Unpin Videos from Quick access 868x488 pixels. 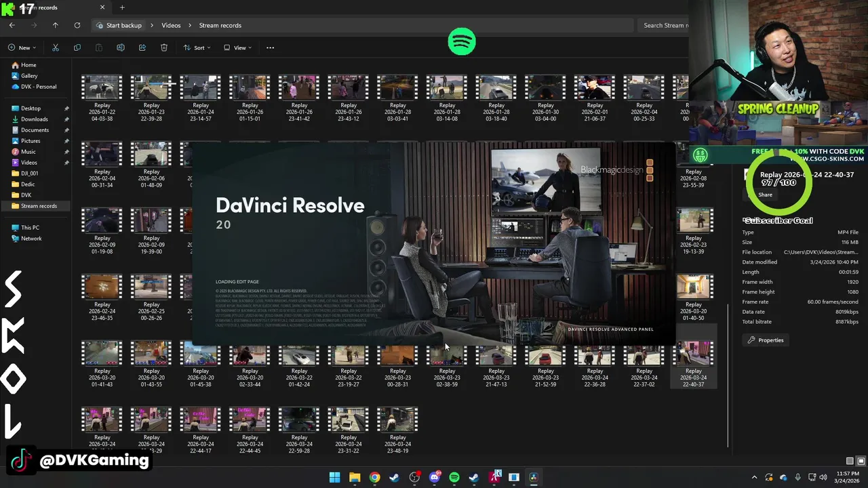click(x=66, y=163)
